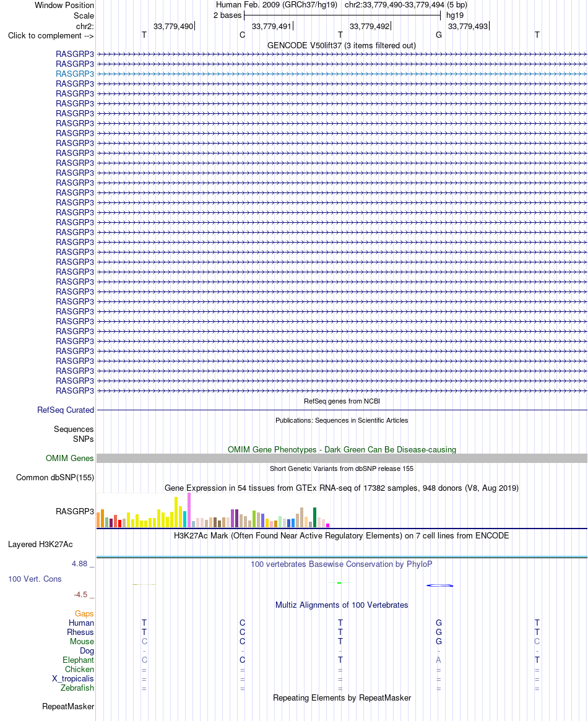588x721 pixels.
Task: Click 'RefSeq genes from NCBI' title
Action: 342,401
